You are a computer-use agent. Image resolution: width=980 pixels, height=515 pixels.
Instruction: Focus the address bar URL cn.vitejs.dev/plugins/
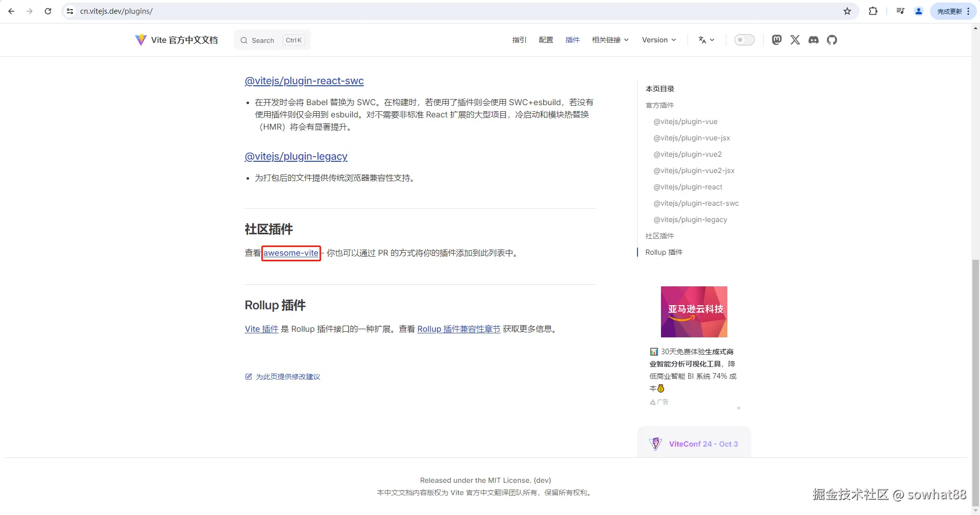click(x=116, y=11)
